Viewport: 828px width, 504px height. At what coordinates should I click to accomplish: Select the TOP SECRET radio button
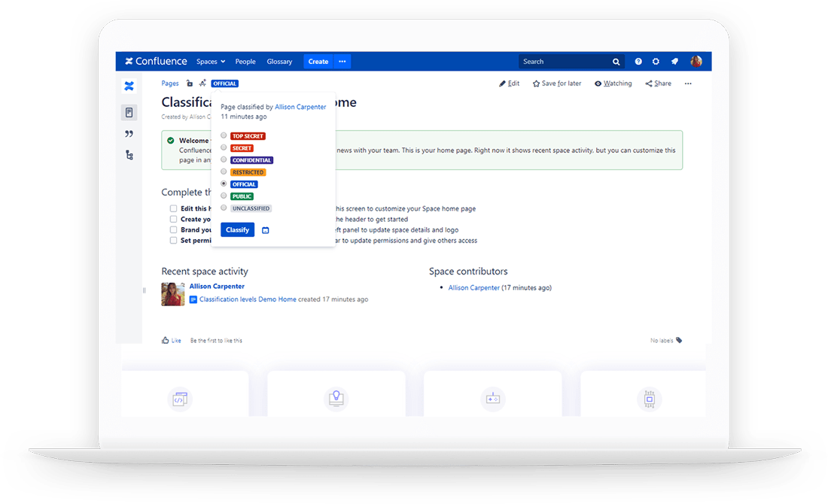224,135
